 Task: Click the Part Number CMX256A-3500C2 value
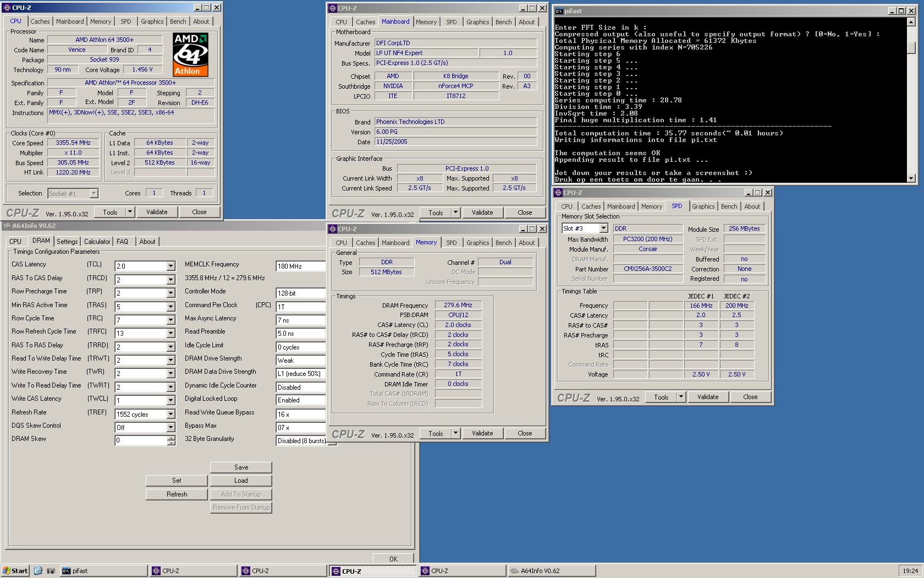(648, 269)
